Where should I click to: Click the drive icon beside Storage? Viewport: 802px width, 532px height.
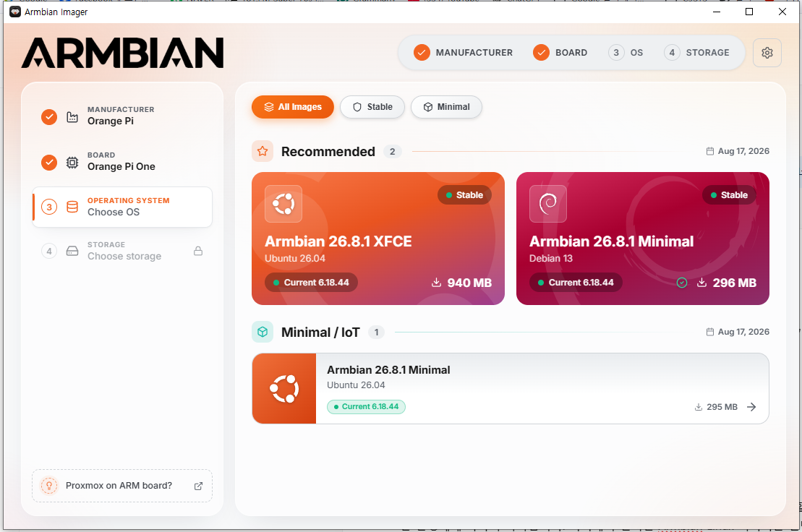click(72, 251)
